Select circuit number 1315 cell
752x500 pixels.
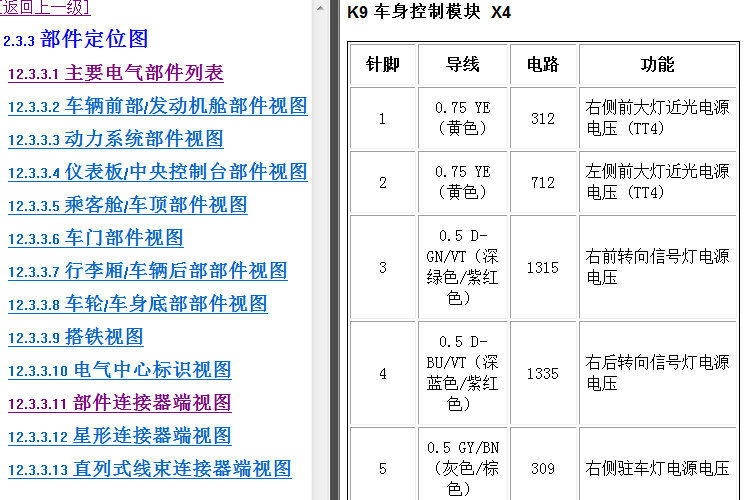543,267
